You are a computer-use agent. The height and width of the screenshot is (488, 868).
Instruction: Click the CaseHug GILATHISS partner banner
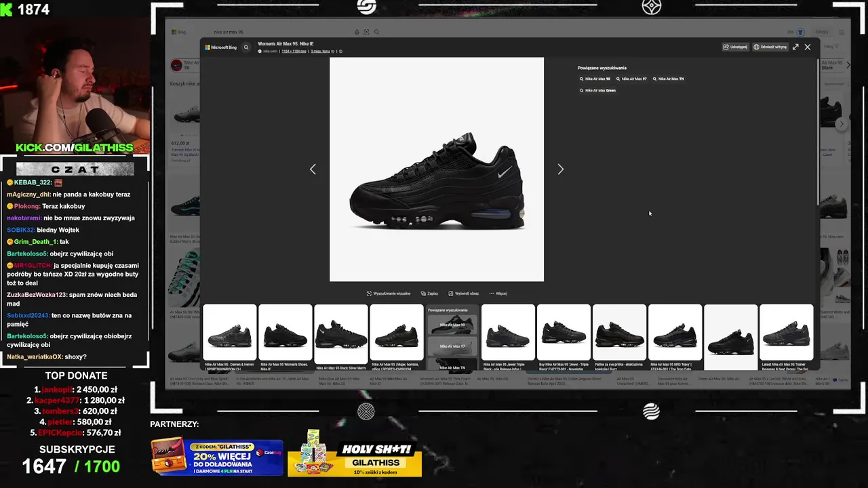pos(217,457)
